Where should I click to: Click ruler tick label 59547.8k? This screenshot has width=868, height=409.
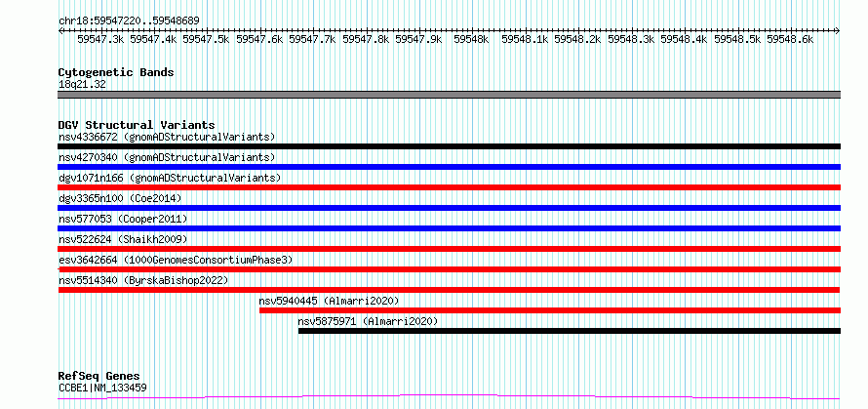(366, 39)
